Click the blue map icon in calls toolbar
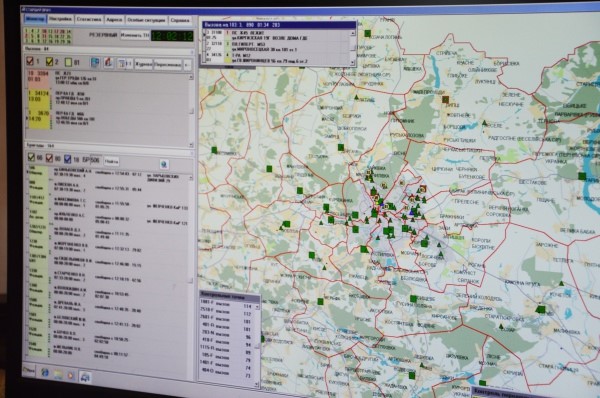This screenshot has height=398, width=600. coord(95,62)
